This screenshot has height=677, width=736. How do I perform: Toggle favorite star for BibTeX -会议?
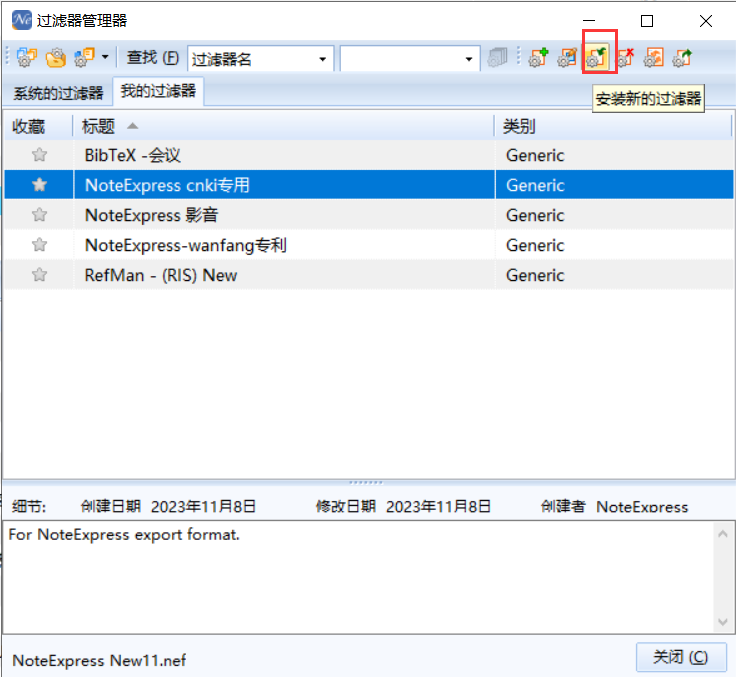click(x=39, y=154)
